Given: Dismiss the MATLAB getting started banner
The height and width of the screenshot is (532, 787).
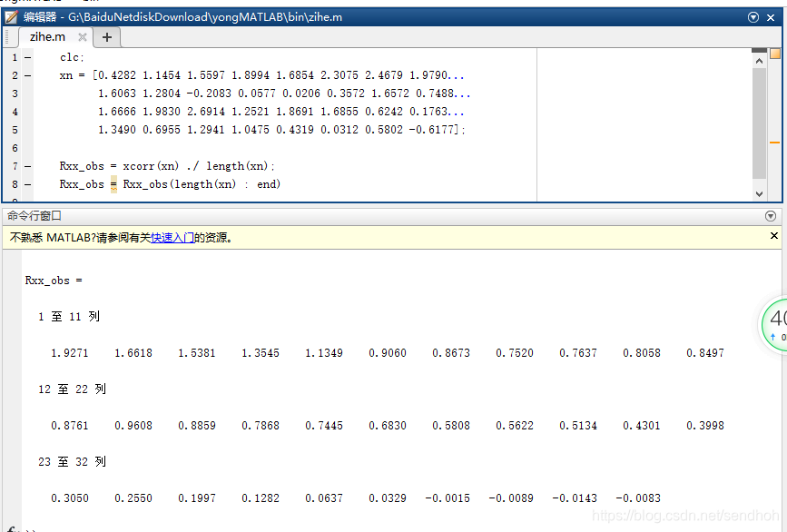Looking at the screenshot, I should pyautogui.click(x=774, y=236).
